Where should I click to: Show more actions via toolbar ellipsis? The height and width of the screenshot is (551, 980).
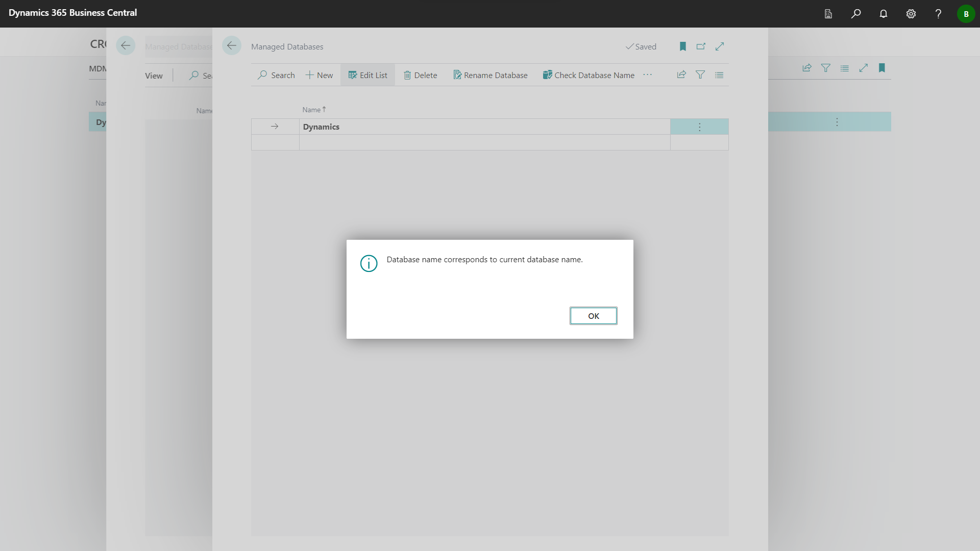[x=647, y=74]
